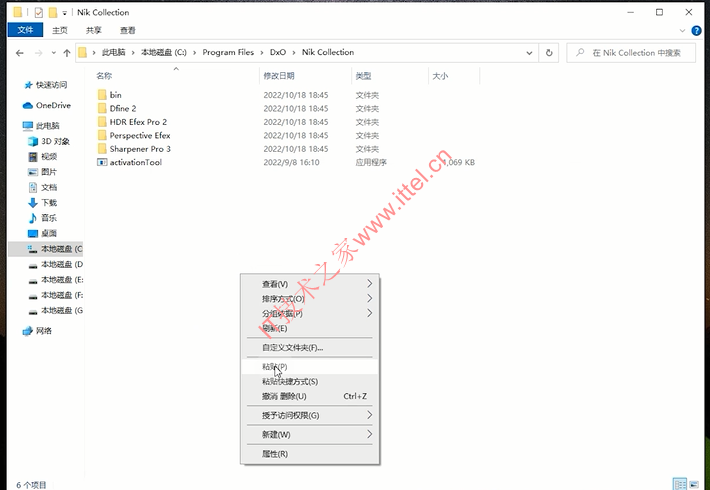Open the 分组依据(P) context submenu
Image resolution: width=710 pixels, height=490 pixels.
point(310,313)
